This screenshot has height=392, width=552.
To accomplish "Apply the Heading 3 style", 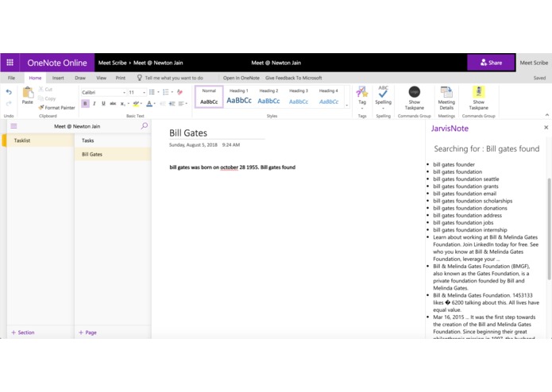I will 299,96.
